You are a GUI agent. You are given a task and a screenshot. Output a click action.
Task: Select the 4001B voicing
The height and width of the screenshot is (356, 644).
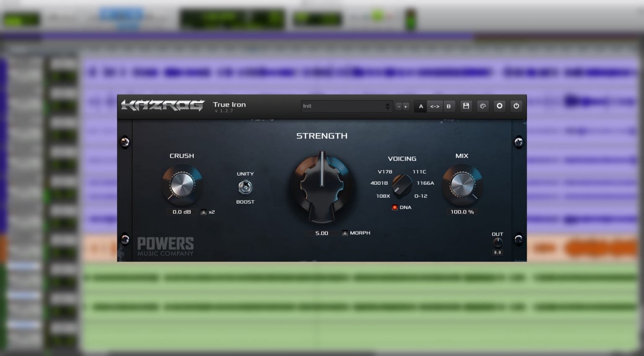point(379,183)
